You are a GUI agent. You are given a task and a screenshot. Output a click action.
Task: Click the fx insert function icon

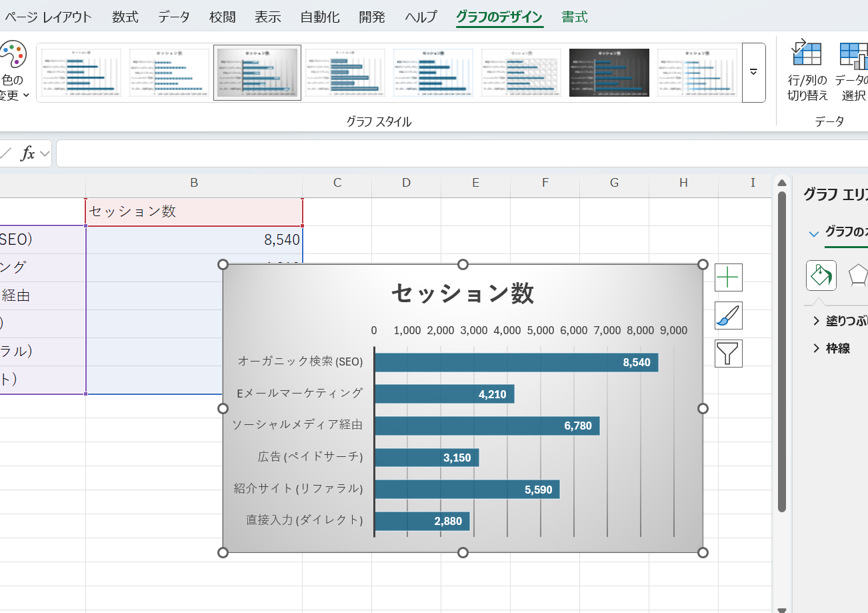click(27, 154)
